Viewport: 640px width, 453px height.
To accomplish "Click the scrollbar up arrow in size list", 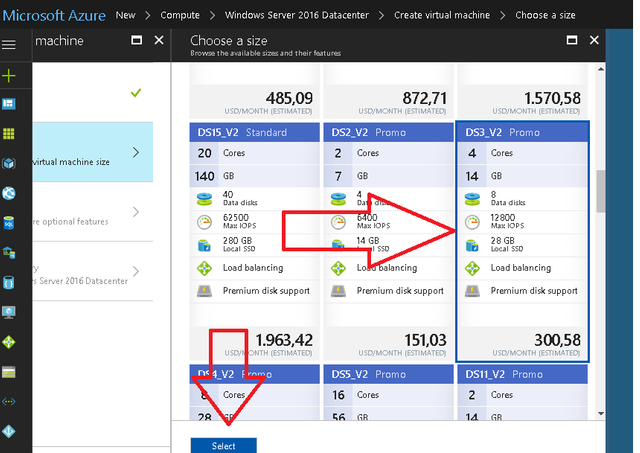I will pyautogui.click(x=601, y=69).
